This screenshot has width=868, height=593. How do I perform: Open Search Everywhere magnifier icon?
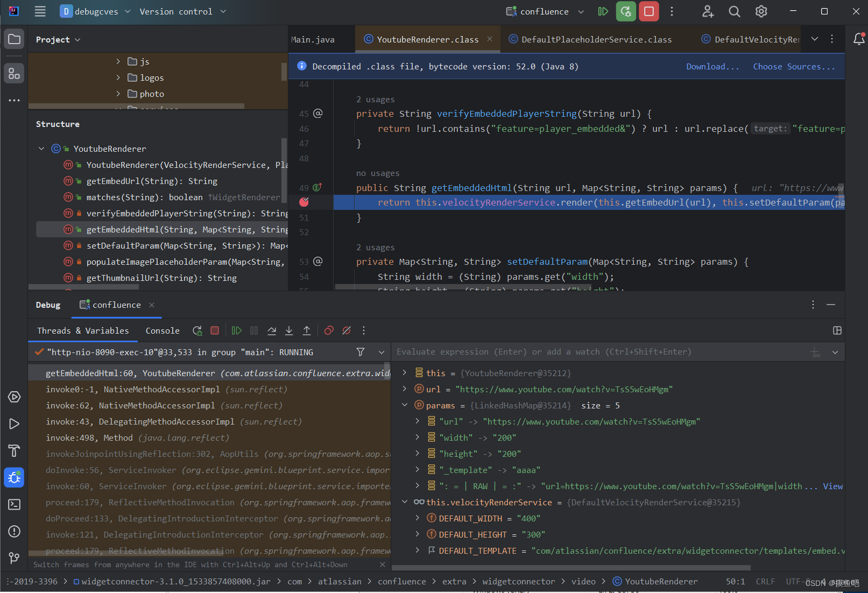coord(734,11)
